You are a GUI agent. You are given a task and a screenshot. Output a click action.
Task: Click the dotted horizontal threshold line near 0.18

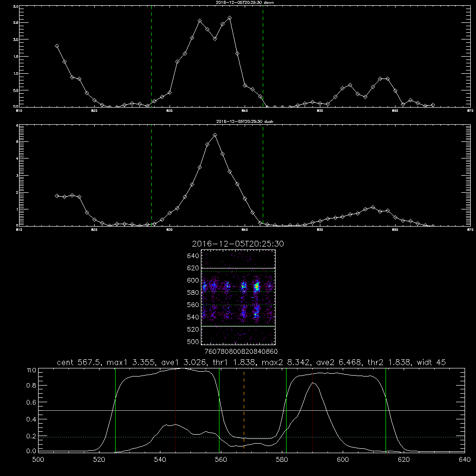[251, 437]
